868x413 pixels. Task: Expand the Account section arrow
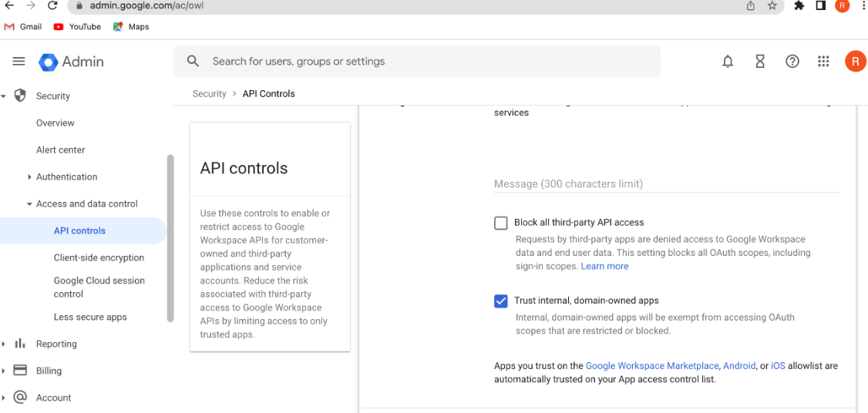4,398
